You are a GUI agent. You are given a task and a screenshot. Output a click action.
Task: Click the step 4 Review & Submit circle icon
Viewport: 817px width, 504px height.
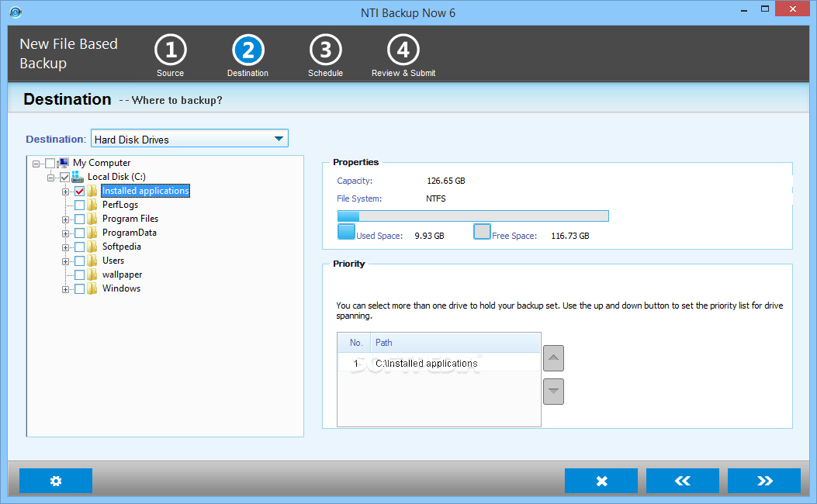coord(403,50)
